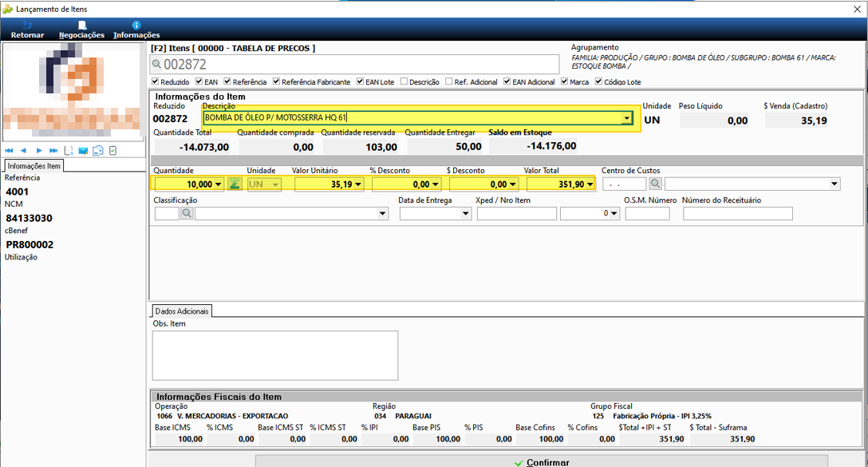
Task: Click the envelope with pencil icon
Action: click(83, 151)
